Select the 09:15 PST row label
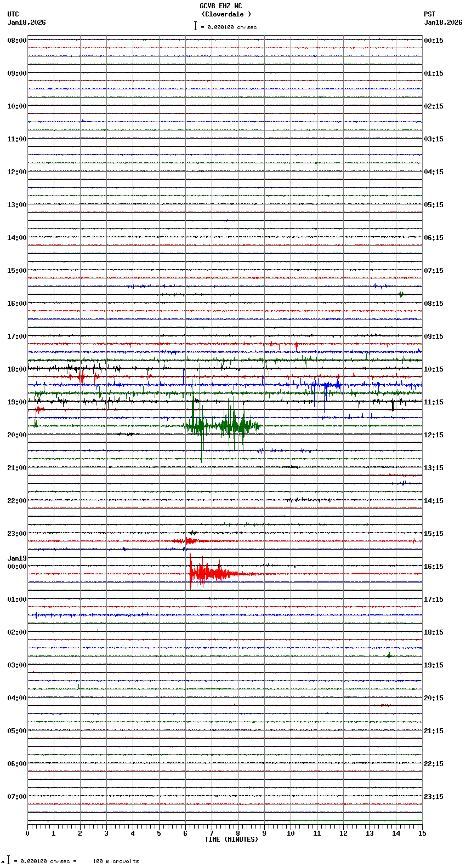 click(x=434, y=336)
